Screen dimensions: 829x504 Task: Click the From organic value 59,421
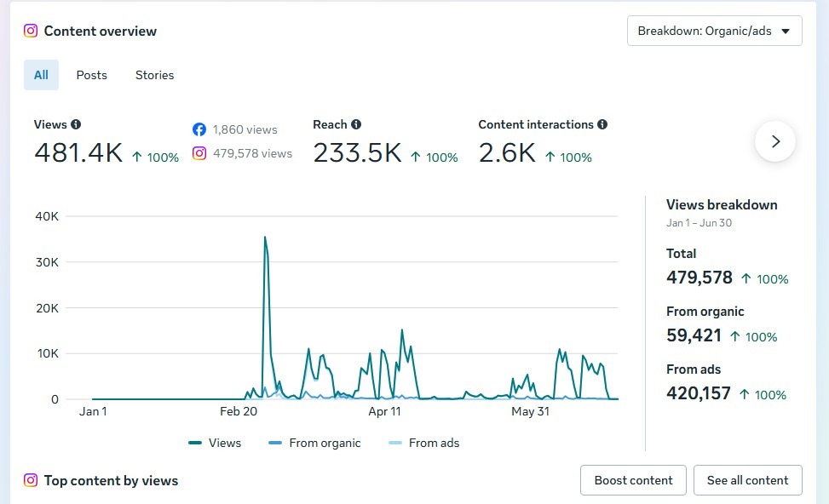694,335
